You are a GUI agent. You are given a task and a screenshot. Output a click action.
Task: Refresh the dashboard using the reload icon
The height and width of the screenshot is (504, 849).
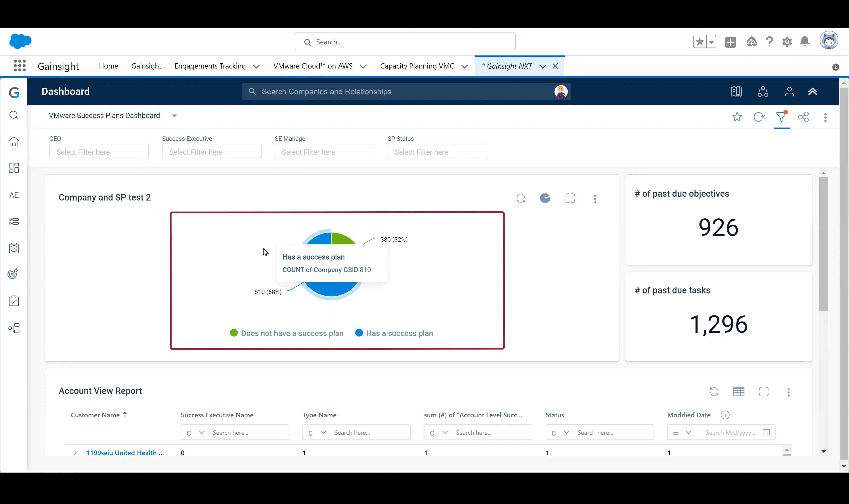(759, 117)
